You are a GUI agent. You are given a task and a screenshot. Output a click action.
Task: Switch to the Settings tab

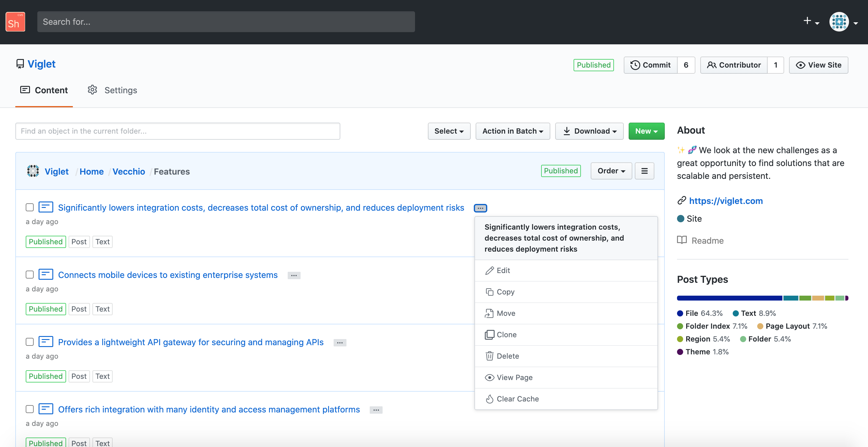tap(113, 90)
